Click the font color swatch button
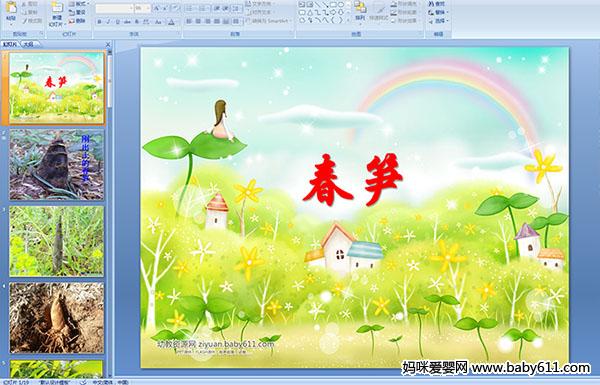Screen dimensions: 600x385 click(171, 22)
